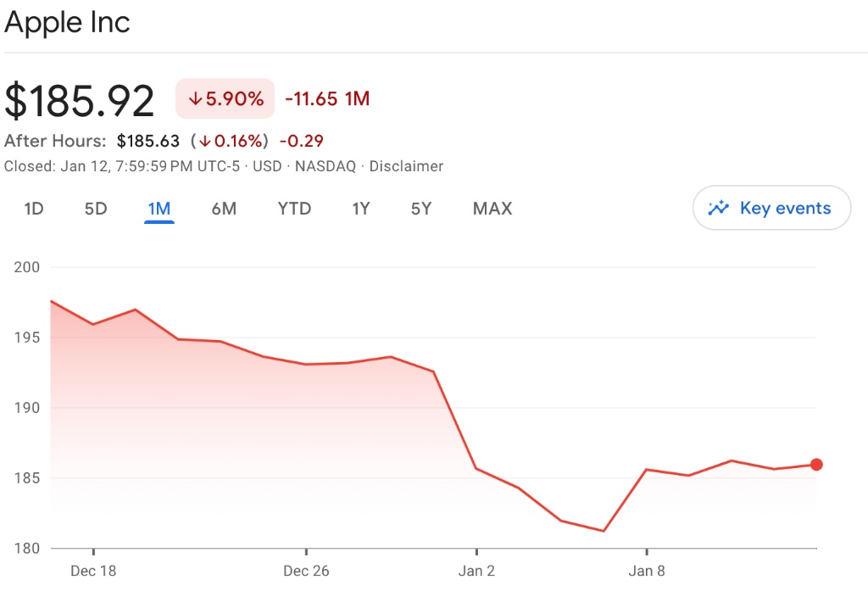
Task: Click the Disclaimer link
Action: pos(406,166)
